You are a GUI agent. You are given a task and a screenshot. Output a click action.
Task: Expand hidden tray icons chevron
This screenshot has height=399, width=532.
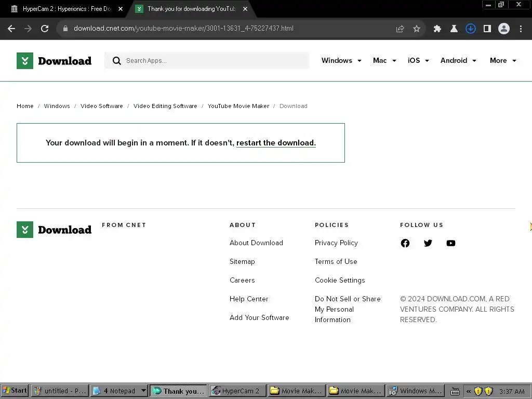coord(469,391)
